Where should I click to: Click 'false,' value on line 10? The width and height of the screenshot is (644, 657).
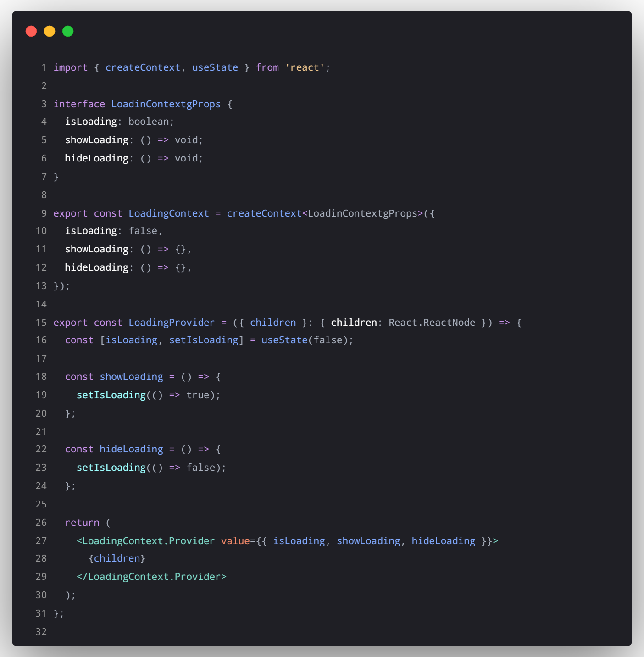[145, 231]
